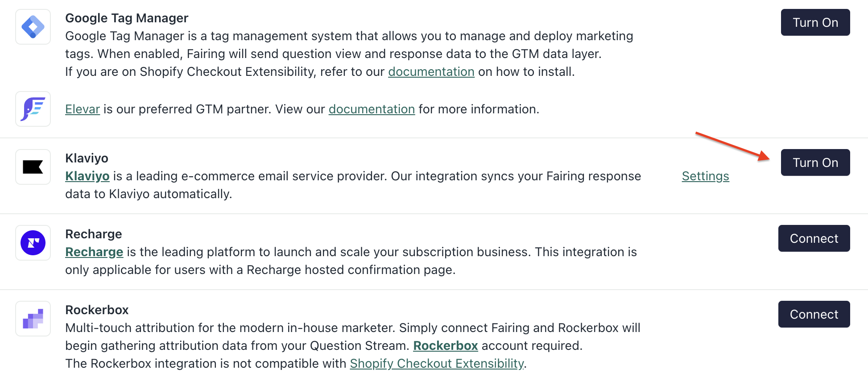
Task: Open Elevar partner documentation link
Action: 372,109
